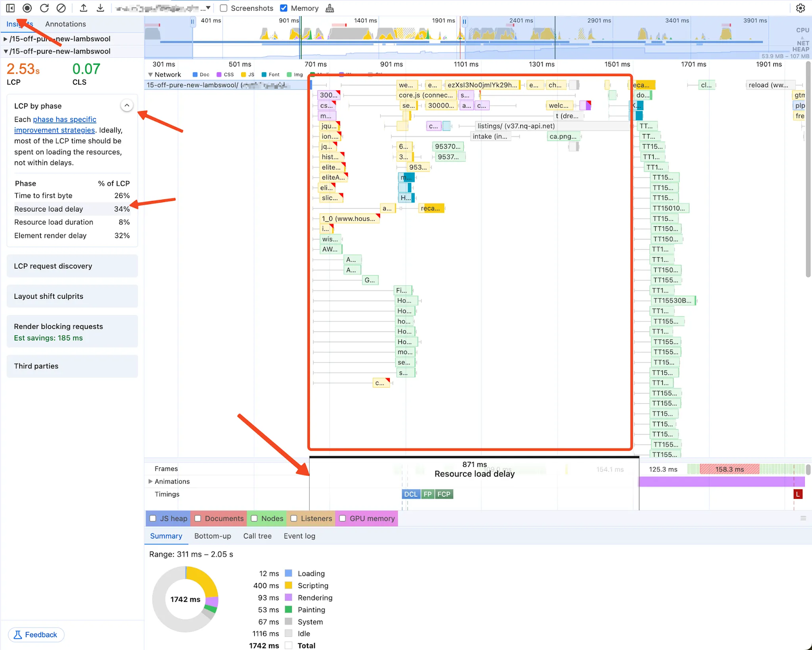This screenshot has width=812, height=650.
Task: Click the upload profile icon
Action: click(x=84, y=8)
